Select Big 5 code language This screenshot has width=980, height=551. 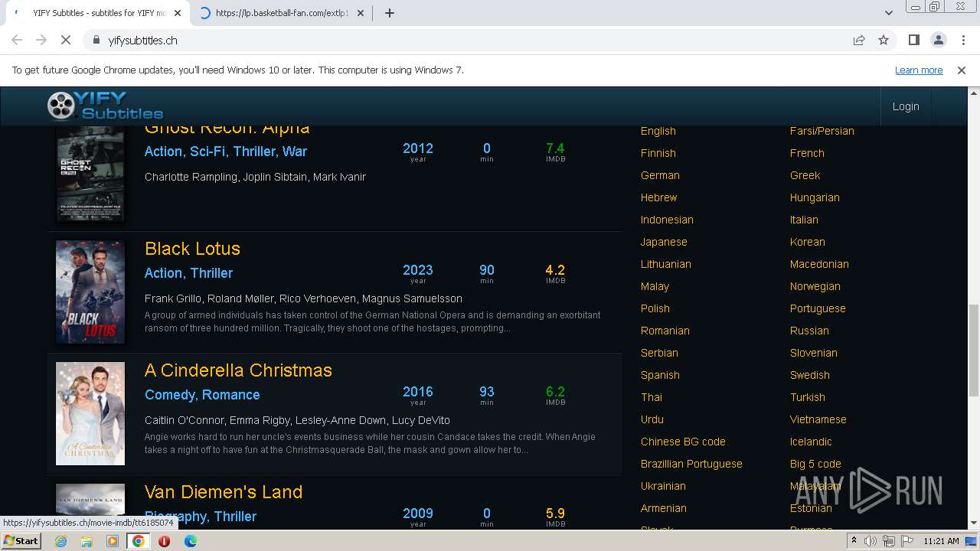click(815, 464)
